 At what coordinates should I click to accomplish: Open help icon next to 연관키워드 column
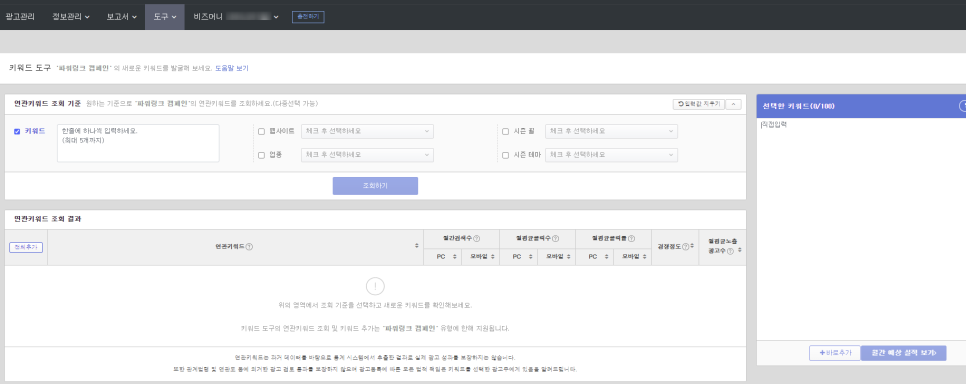pos(250,247)
